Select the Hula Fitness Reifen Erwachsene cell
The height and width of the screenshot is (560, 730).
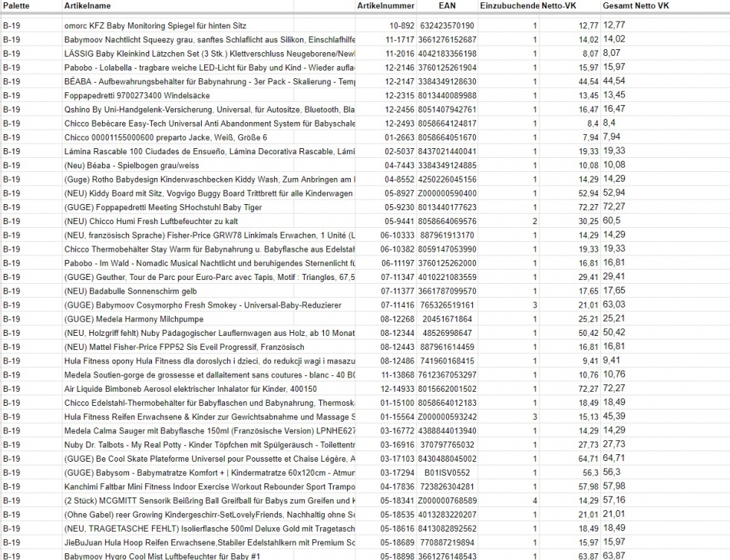209,416
